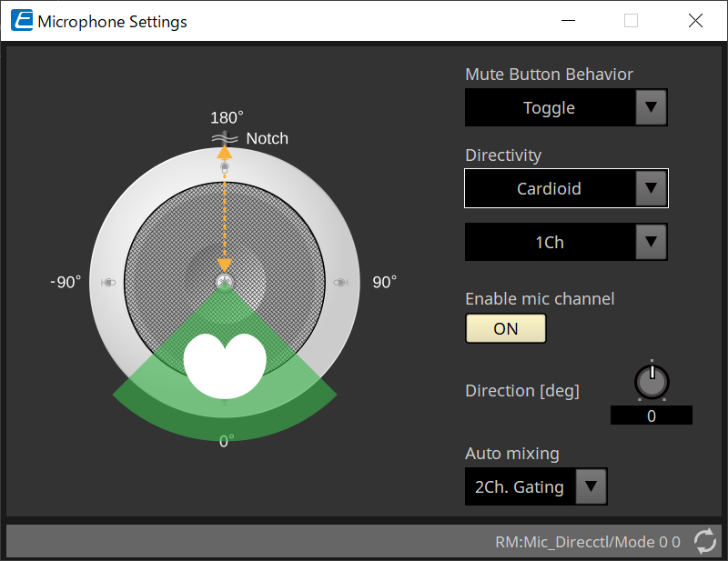Image resolution: width=728 pixels, height=561 pixels.
Task: Click the mic icon at 90 degrees
Action: click(x=341, y=283)
